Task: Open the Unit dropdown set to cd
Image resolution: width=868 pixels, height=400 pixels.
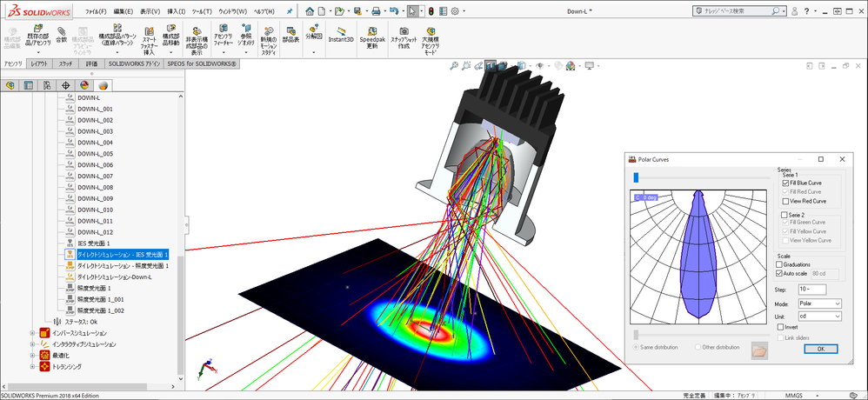Action: 819,317
